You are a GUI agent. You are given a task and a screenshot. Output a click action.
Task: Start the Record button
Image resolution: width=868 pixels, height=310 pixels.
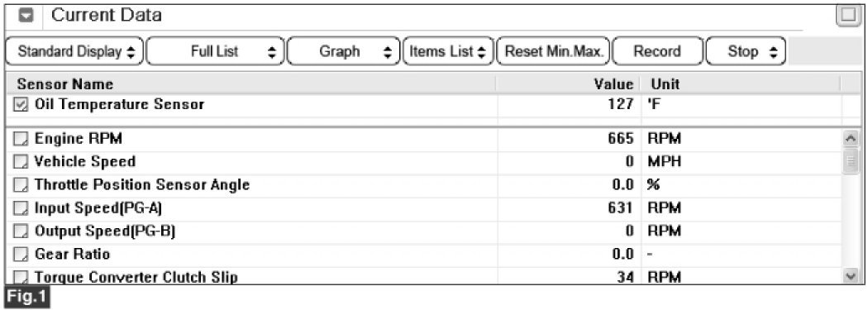coord(657,52)
